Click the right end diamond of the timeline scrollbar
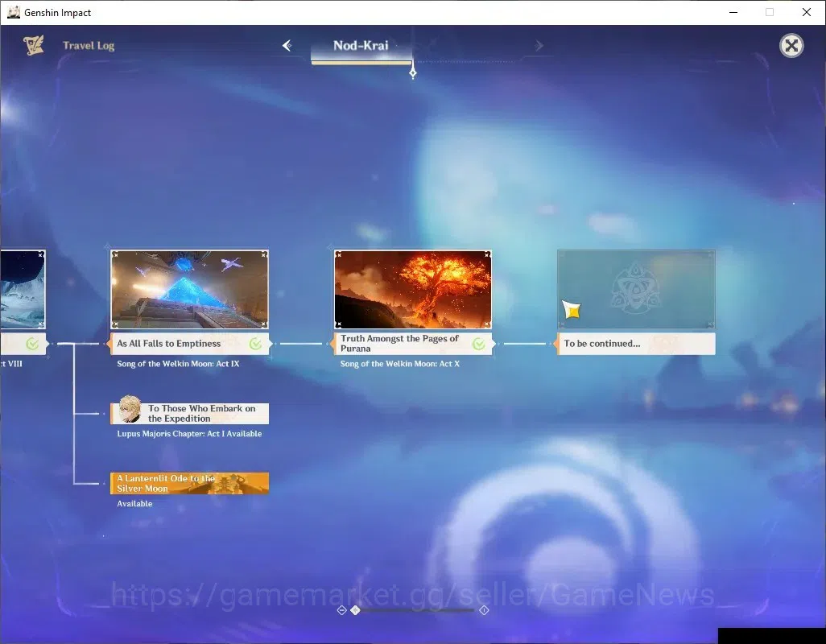The height and width of the screenshot is (644, 826). click(484, 610)
